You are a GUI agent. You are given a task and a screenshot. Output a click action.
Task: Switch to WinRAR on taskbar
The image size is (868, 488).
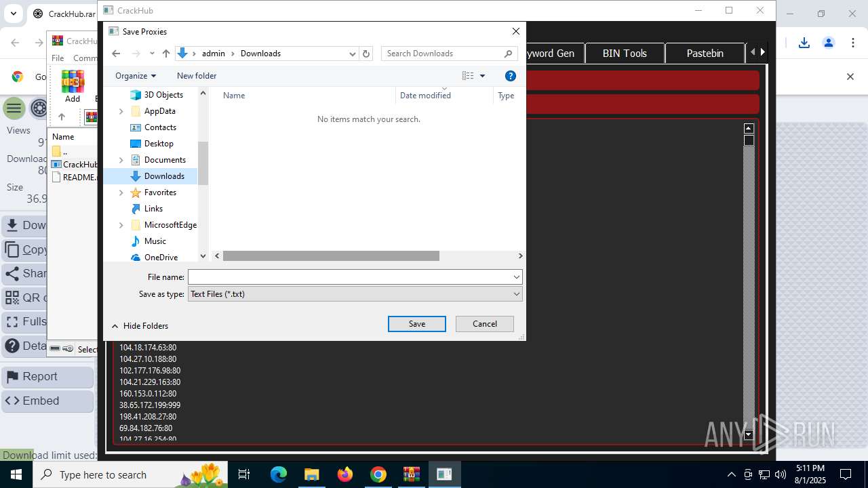[412, 474]
